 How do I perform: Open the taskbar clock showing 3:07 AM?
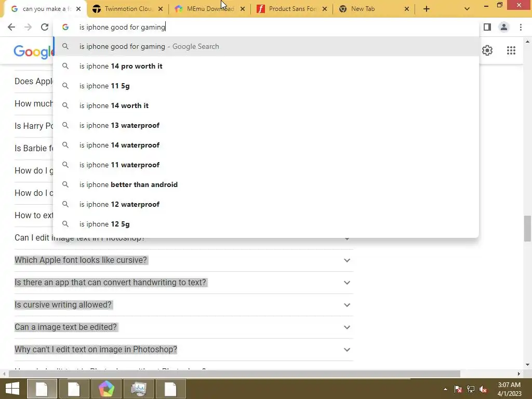pos(509,389)
